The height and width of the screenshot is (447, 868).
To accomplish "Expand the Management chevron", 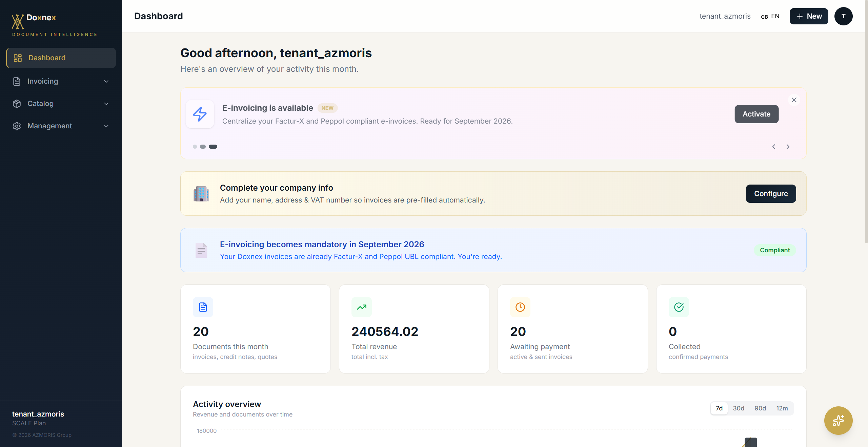I will pos(106,126).
